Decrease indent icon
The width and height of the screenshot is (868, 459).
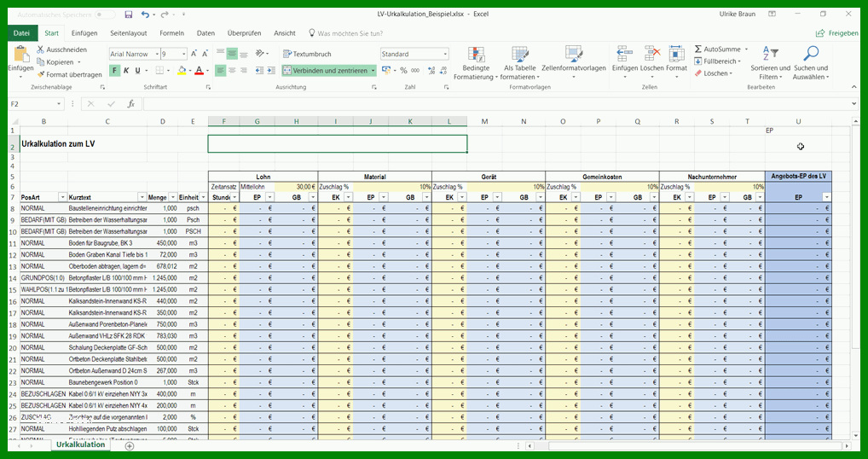click(259, 70)
